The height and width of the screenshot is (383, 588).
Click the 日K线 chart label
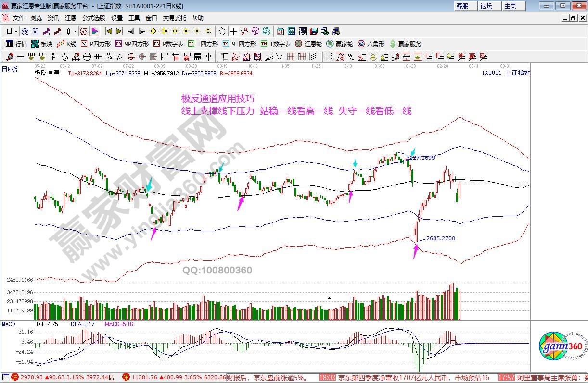[x=10, y=69]
